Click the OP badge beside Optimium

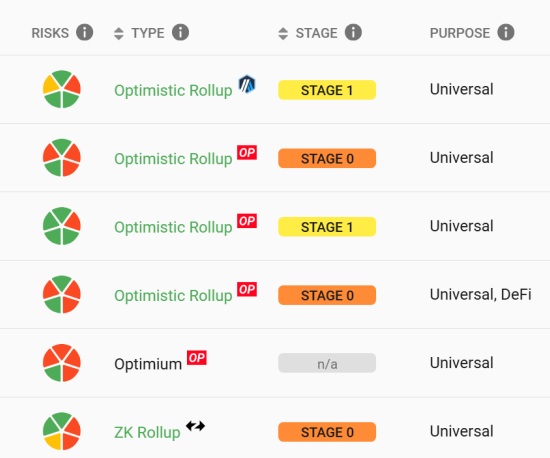(x=197, y=358)
